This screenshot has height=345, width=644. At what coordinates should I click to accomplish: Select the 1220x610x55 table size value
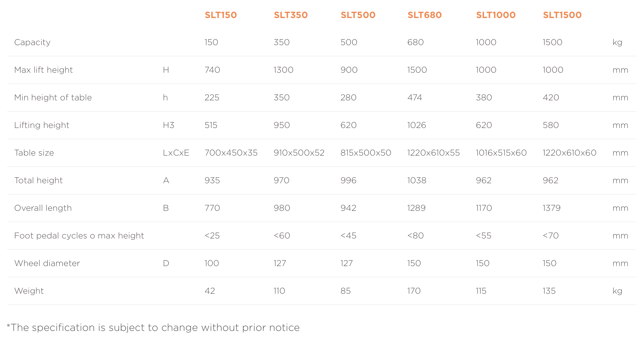[x=433, y=153]
